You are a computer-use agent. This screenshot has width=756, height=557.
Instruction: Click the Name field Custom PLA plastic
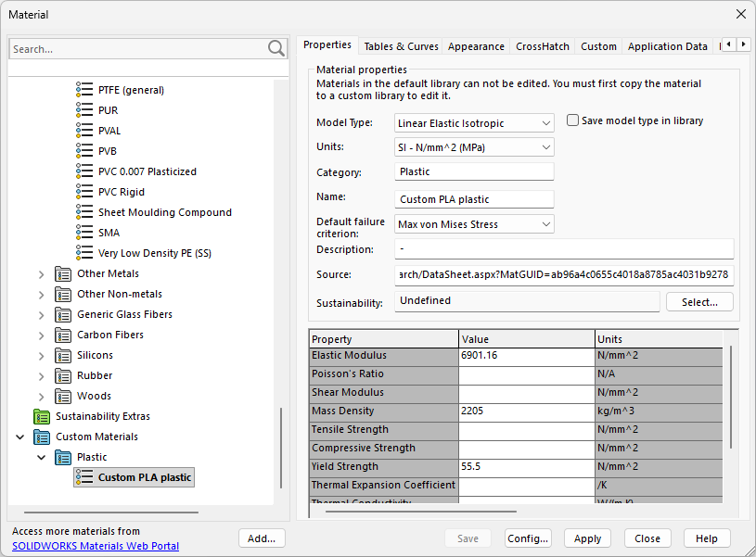(x=474, y=199)
